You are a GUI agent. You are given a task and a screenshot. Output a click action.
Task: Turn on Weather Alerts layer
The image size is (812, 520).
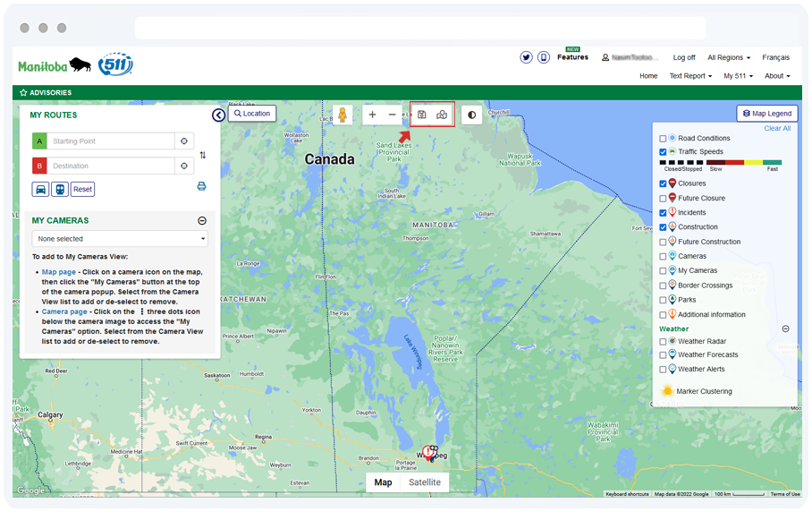(663, 370)
